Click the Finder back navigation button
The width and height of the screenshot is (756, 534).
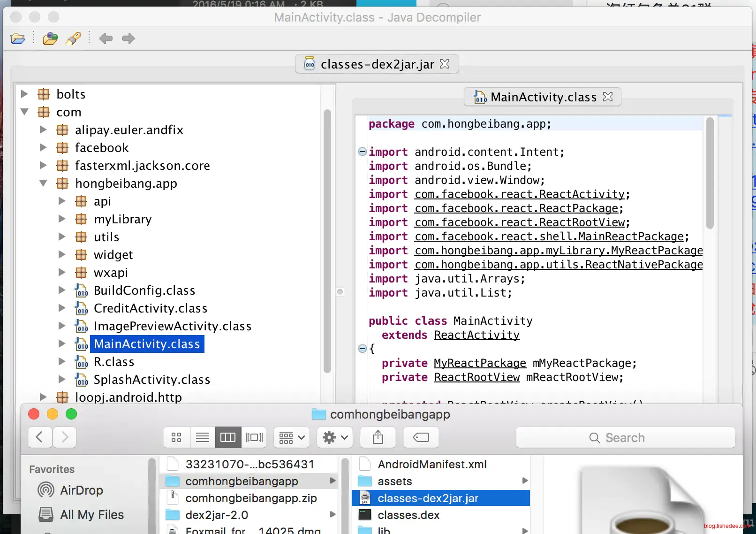(40, 437)
